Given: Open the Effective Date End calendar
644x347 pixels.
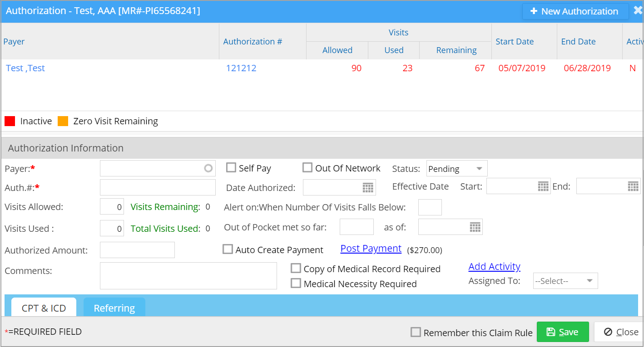Looking at the screenshot, I should pyautogui.click(x=633, y=186).
